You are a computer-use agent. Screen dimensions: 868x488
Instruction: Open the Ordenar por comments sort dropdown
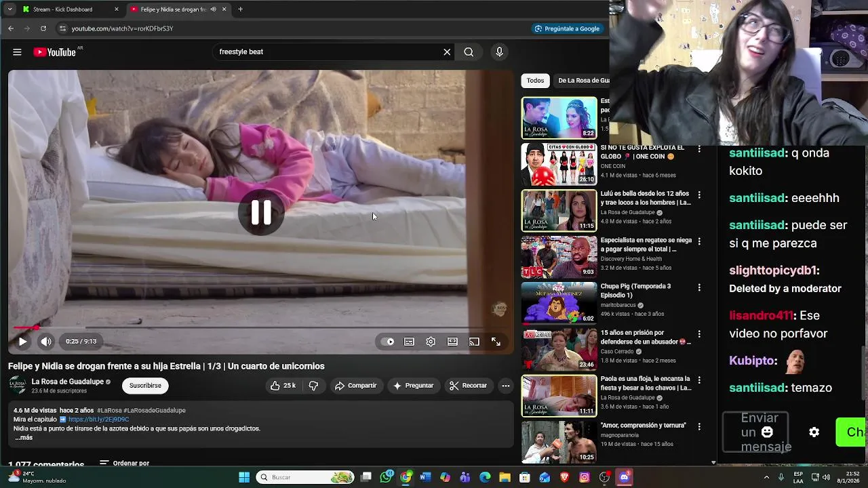pyautogui.click(x=124, y=464)
